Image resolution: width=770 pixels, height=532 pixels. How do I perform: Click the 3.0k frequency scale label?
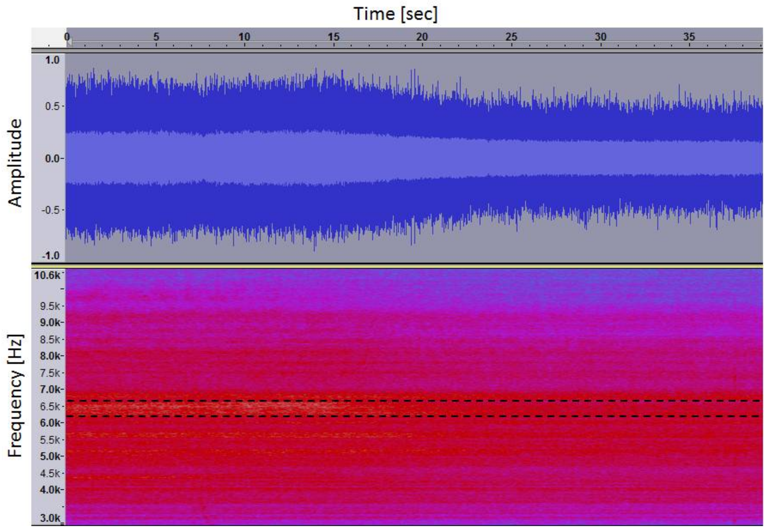pos(50,518)
